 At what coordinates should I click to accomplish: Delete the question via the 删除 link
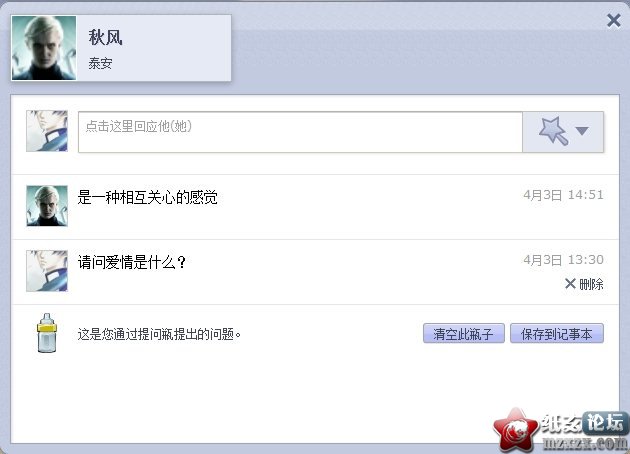pos(584,284)
